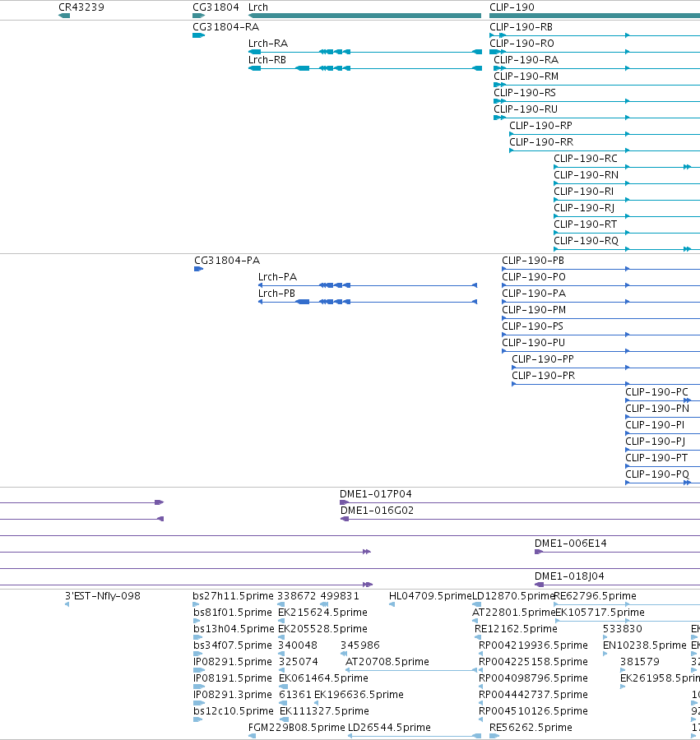The image size is (700, 740).
Task: Click polypeptide CLIP-190-PJ
Action: coord(655,442)
